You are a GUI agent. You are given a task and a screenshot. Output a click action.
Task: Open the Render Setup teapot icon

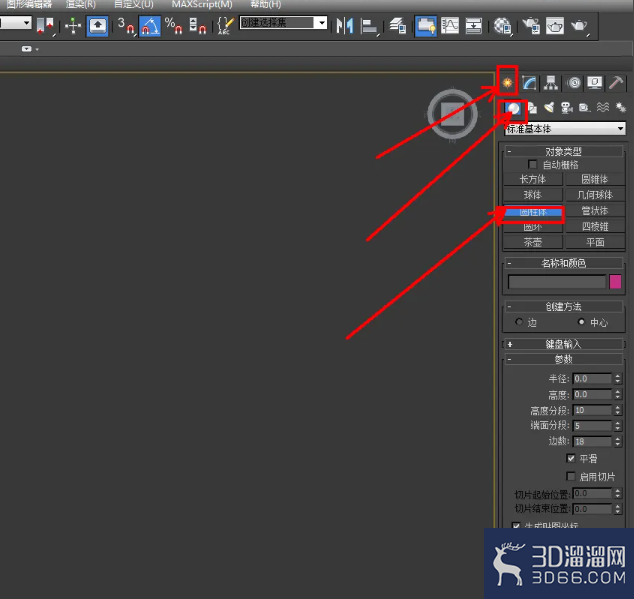[x=531, y=25]
